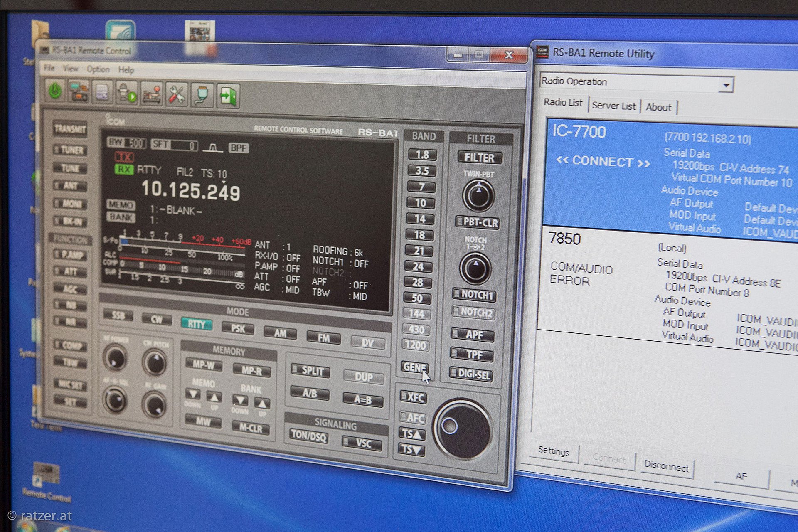
Task: Switch to the Server List tab
Action: (x=614, y=106)
